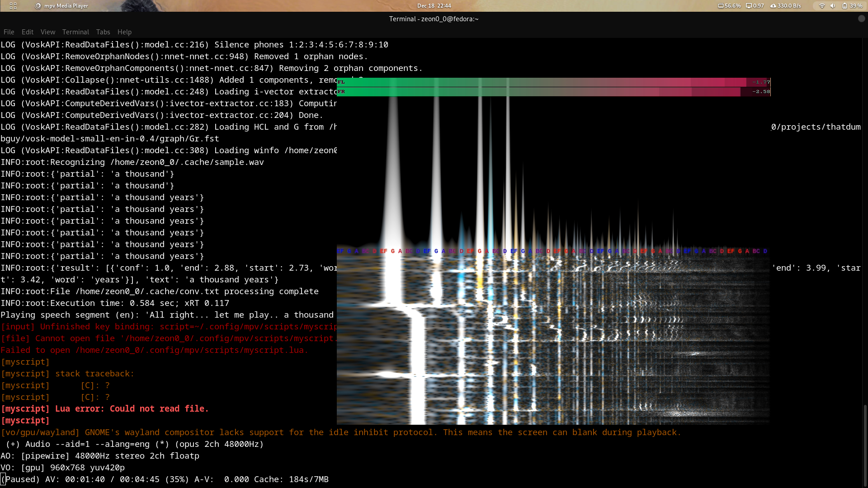Click the volume speaker icon

coord(833,6)
